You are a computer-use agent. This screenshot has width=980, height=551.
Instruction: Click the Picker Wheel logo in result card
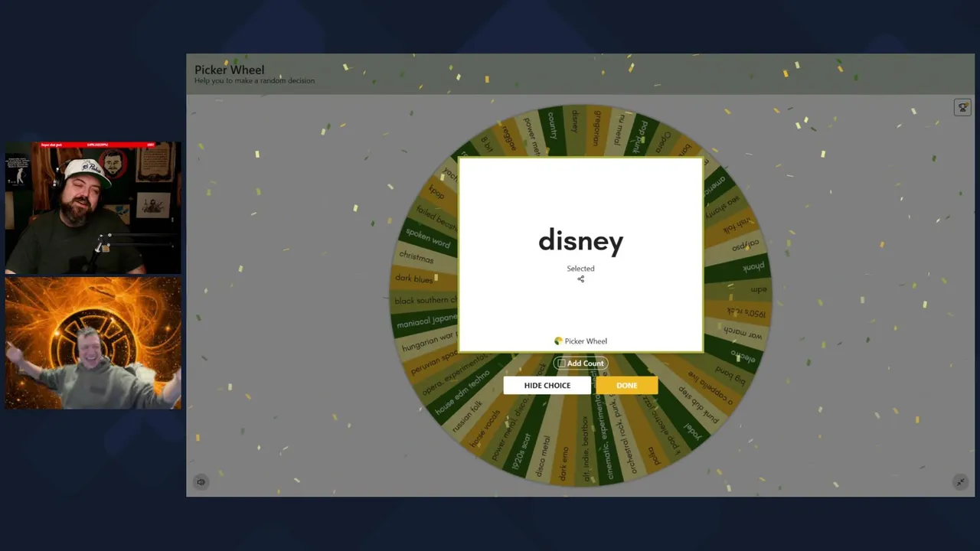point(580,341)
